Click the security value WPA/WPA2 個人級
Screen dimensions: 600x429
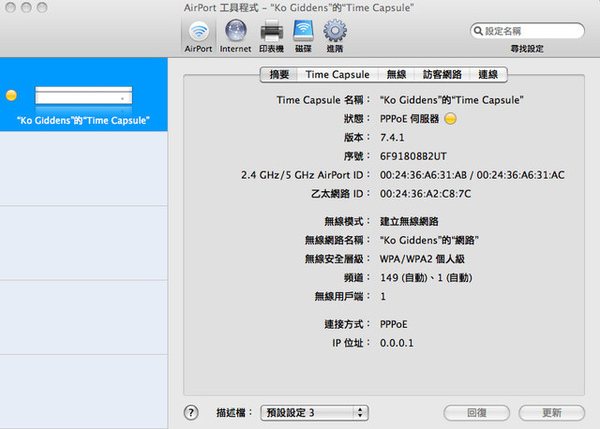tap(422, 259)
